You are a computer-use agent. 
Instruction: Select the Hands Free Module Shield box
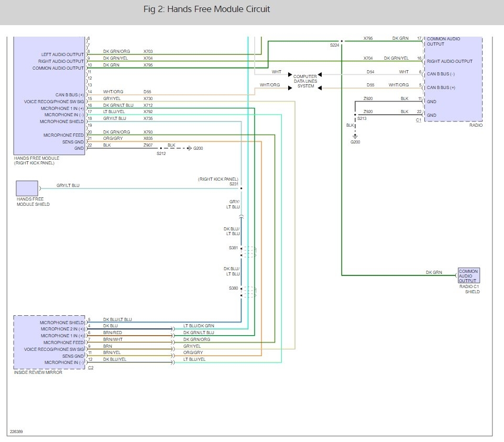27,188
